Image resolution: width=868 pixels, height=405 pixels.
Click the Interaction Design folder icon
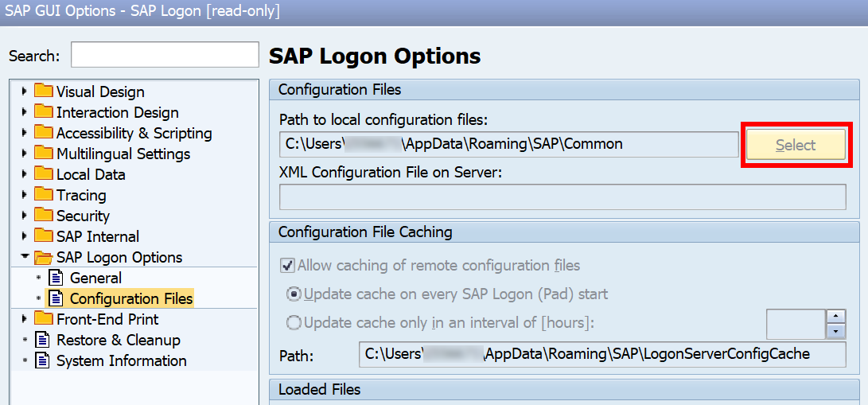pyautogui.click(x=43, y=111)
